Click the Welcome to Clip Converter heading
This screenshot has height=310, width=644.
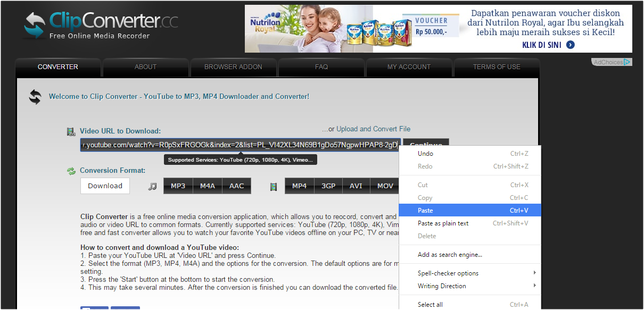point(179,97)
